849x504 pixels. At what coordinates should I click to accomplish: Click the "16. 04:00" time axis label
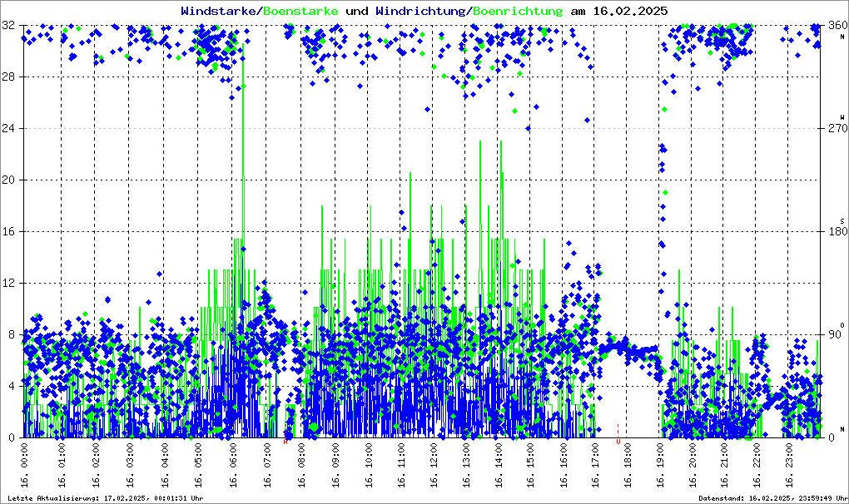(165, 465)
